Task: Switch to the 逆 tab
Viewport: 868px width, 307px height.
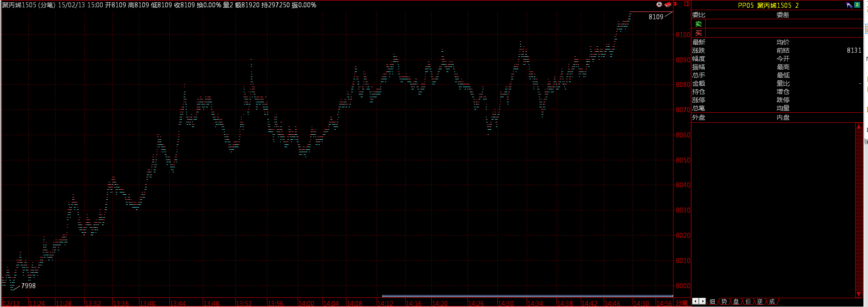Action: point(760,302)
